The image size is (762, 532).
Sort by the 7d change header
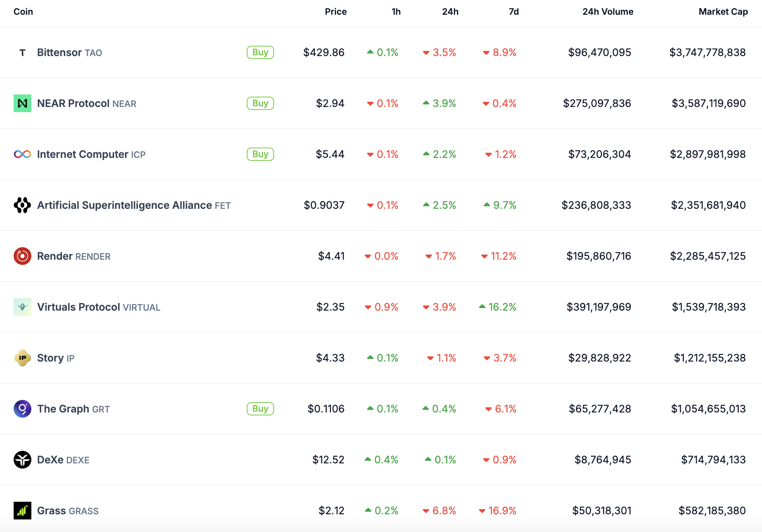click(x=513, y=12)
